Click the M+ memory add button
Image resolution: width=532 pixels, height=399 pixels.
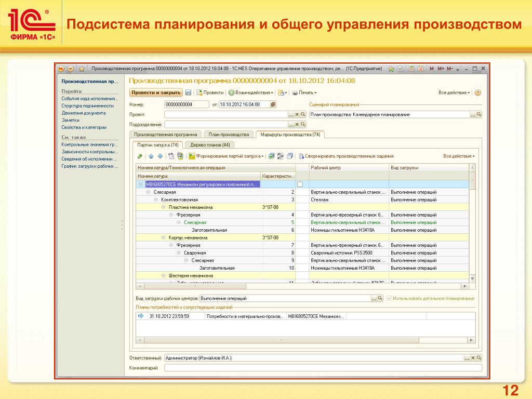click(441, 69)
